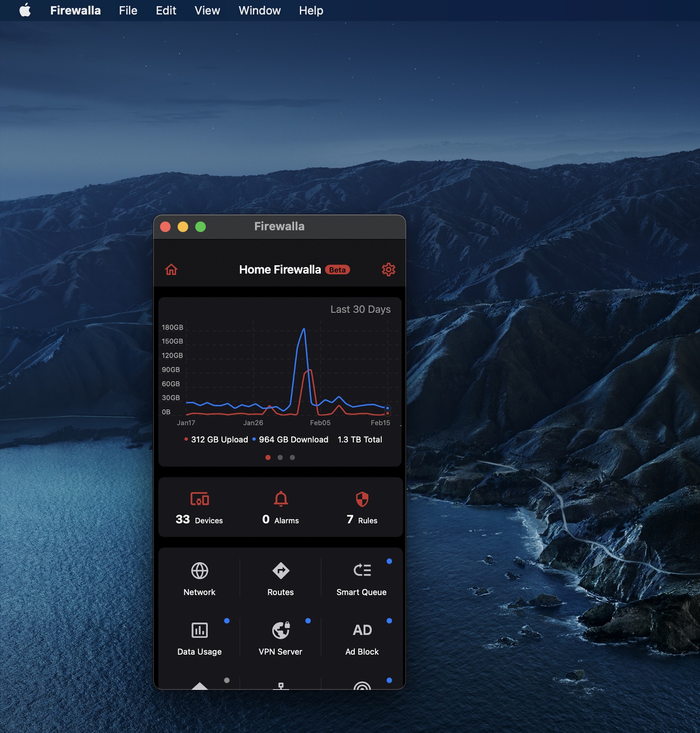The height and width of the screenshot is (733, 700).
Task: Open the Data Usage chart icon
Action: [200, 630]
